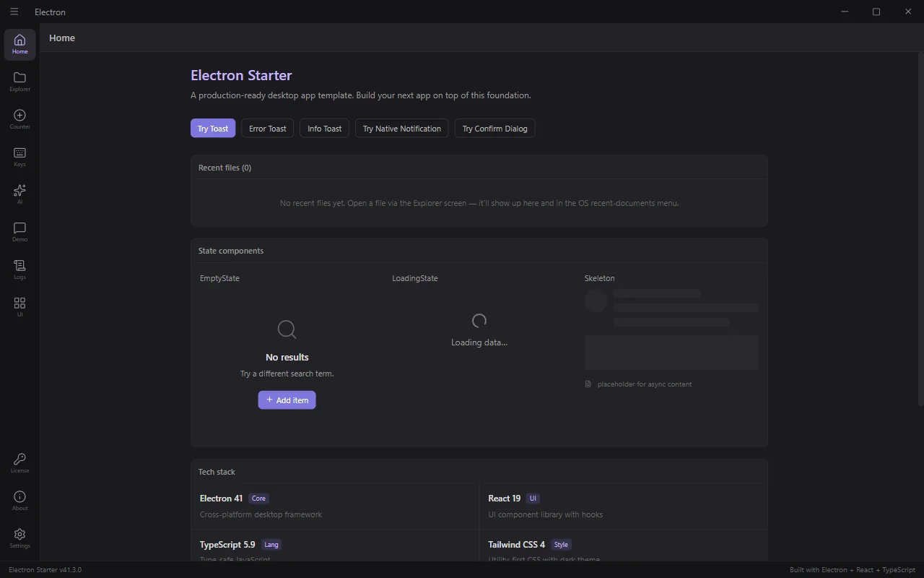Click the loading spinner icon
Image resolution: width=924 pixels, height=578 pixels.
(x=479, y=321)
